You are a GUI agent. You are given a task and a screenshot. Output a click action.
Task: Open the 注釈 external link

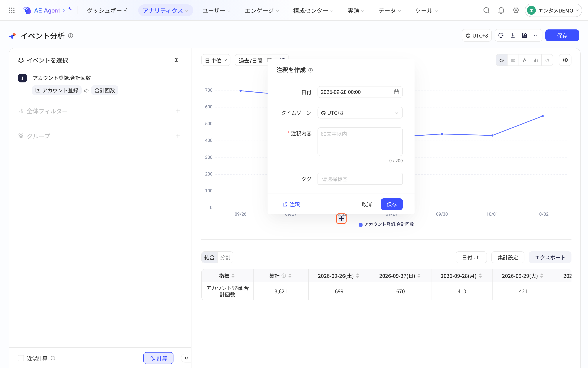coord(291,204)
